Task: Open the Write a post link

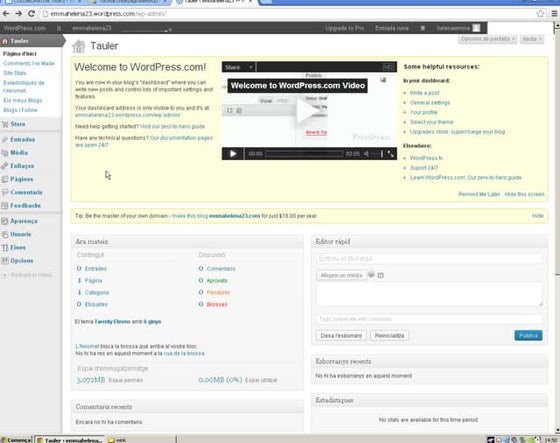Action: point(424,93)
